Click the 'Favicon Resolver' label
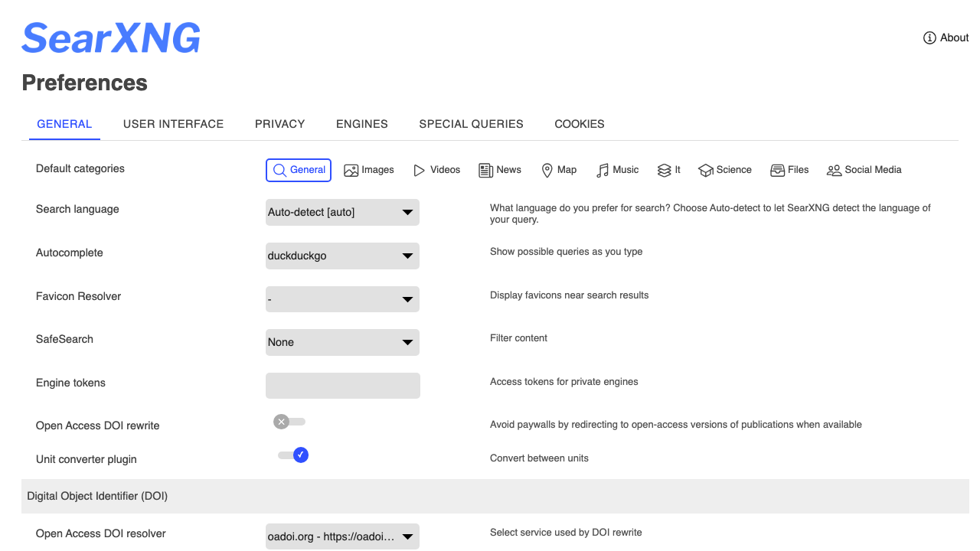980x551 pixels. coord(78,296)
